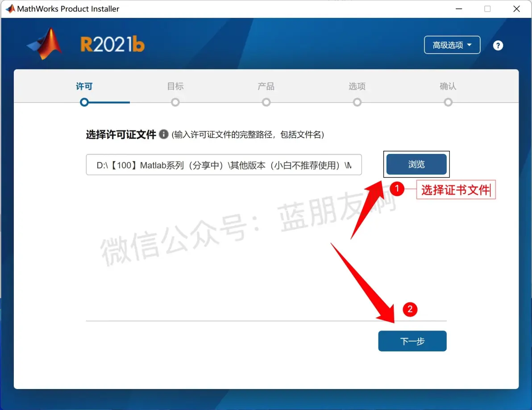Select the 产品 step label
This screenshot has height=410, width=532.
266,86
